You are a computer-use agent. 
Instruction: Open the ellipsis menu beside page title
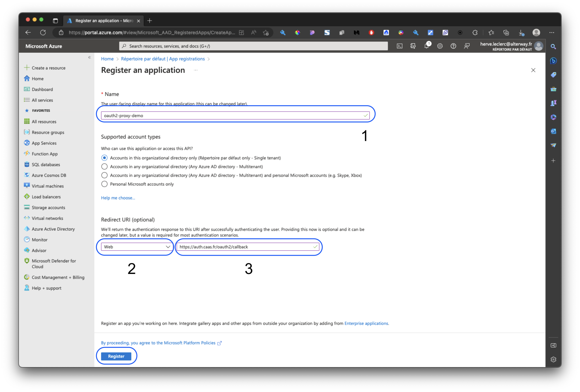click(x=196, y=70)
